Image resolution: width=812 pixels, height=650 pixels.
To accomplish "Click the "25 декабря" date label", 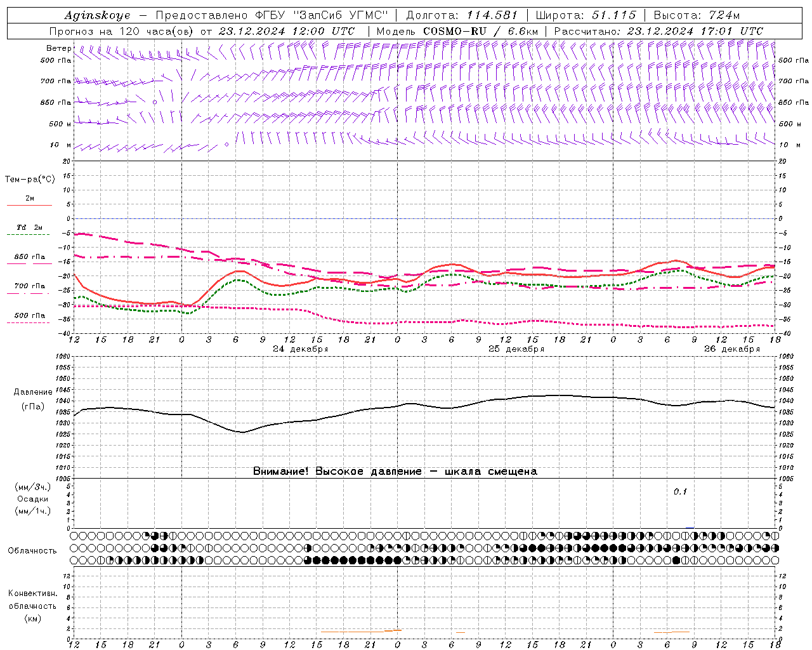I will (x=516, y=349).
